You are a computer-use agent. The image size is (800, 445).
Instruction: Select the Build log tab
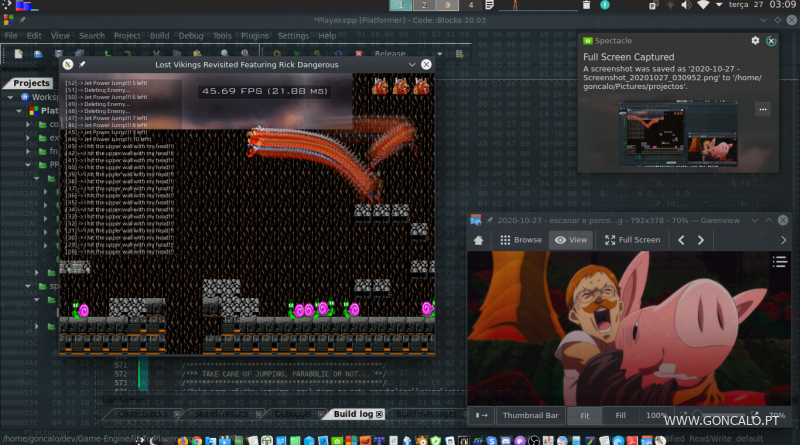coord(353,414)
